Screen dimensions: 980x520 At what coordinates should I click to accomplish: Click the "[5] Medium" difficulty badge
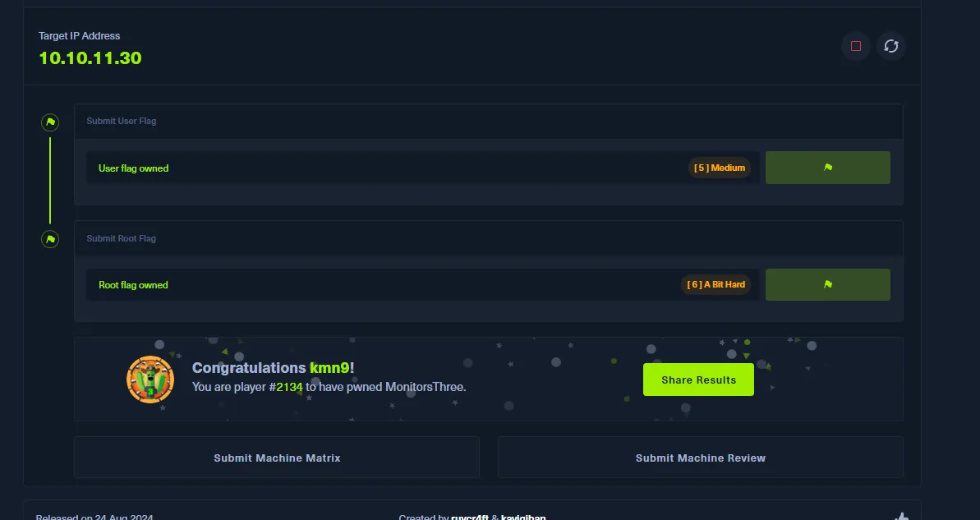(x=720, y=168)
